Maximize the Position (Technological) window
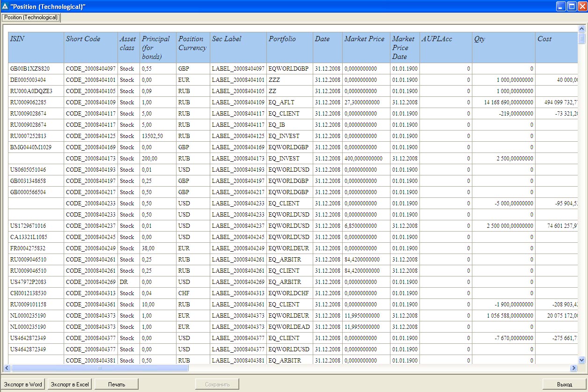Image resolution: width=588 pixels, height=392 pixels. (571, 7)
